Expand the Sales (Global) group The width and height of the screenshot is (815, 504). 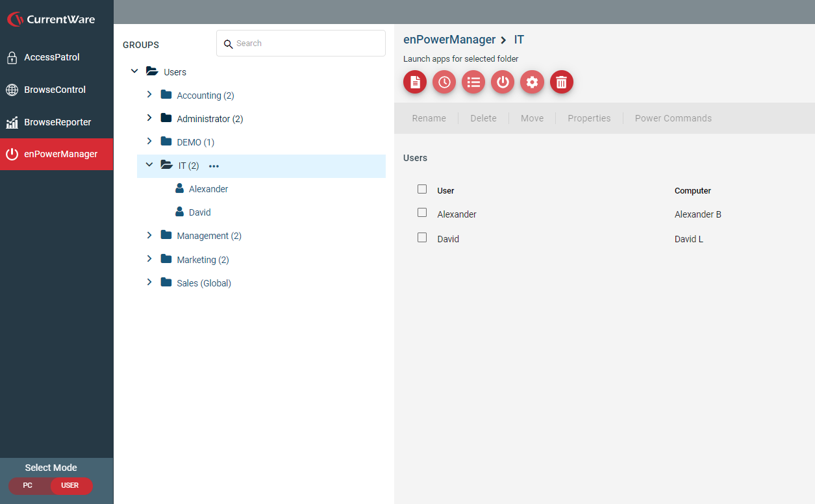click(149, 283)
